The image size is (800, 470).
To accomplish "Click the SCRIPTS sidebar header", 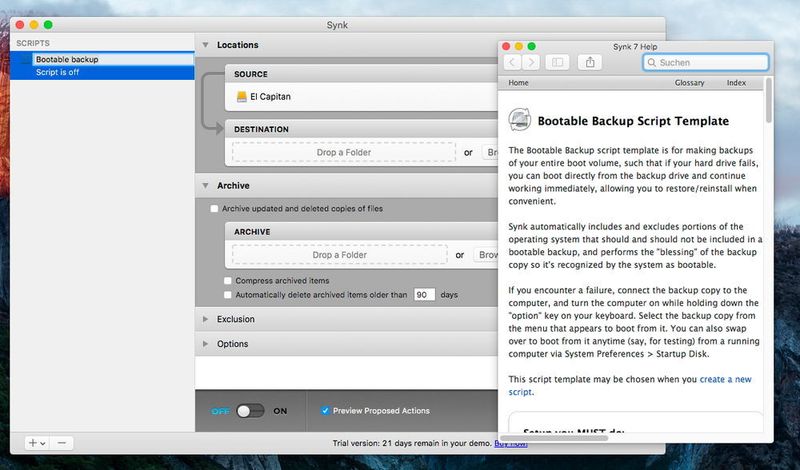I will [33, 43].
